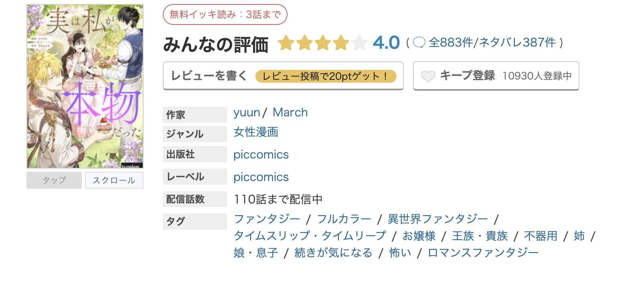Click the 無料イッキ読み：3話まで badge

(x=225, y=14)
